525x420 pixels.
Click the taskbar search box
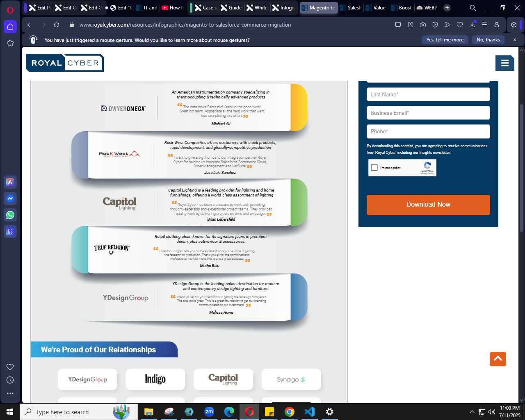pos(78,412)
